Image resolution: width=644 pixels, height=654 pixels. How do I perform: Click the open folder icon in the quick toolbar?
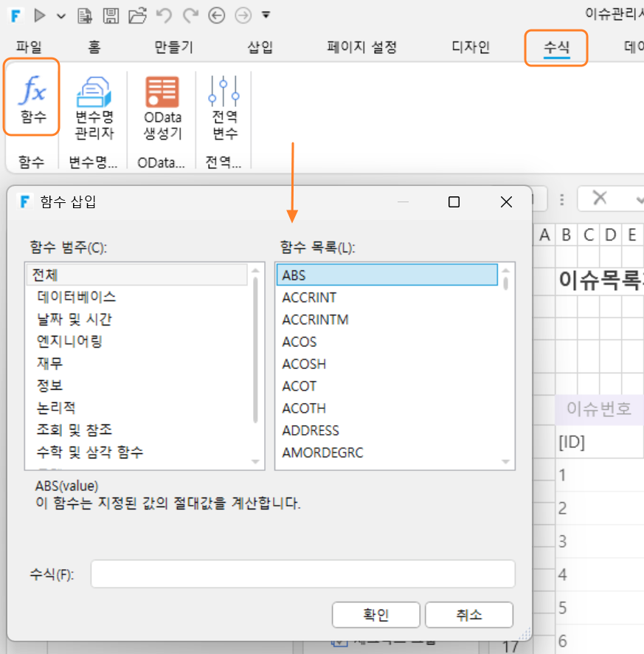(x=137, y=16)
